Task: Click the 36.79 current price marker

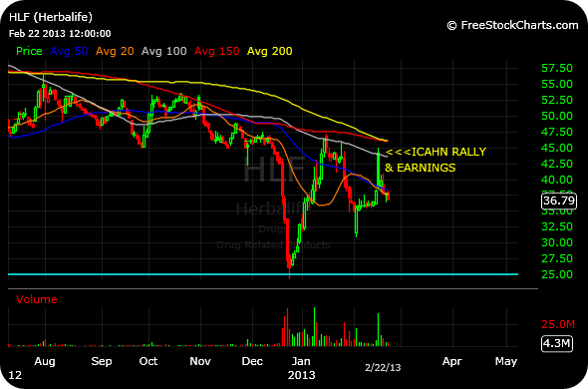Action: (x=559, y=200)
